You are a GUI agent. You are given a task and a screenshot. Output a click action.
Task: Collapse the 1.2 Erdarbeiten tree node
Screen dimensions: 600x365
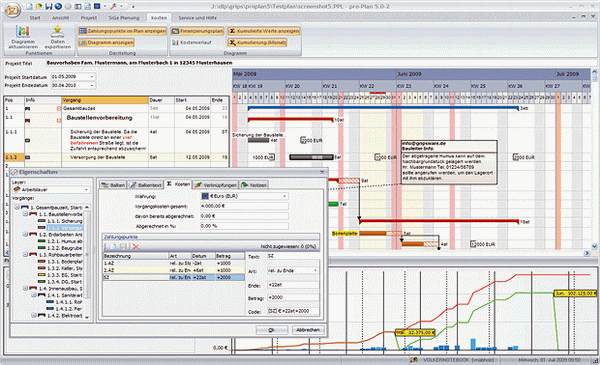(25, 234)
